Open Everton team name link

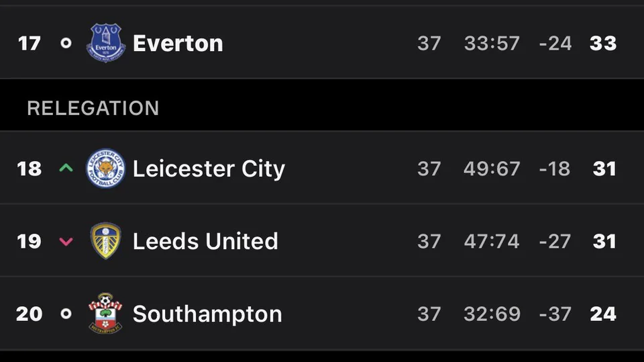point(178,43)
